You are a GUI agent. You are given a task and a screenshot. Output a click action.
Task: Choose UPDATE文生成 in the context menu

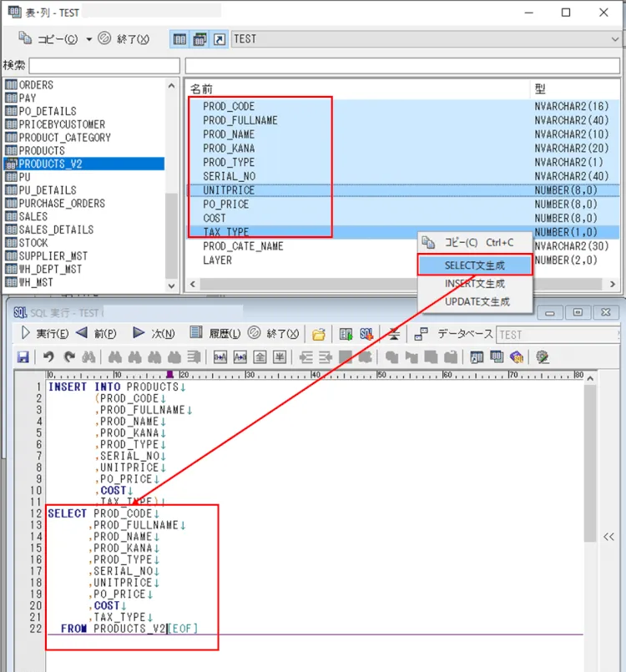click(475, 301)
